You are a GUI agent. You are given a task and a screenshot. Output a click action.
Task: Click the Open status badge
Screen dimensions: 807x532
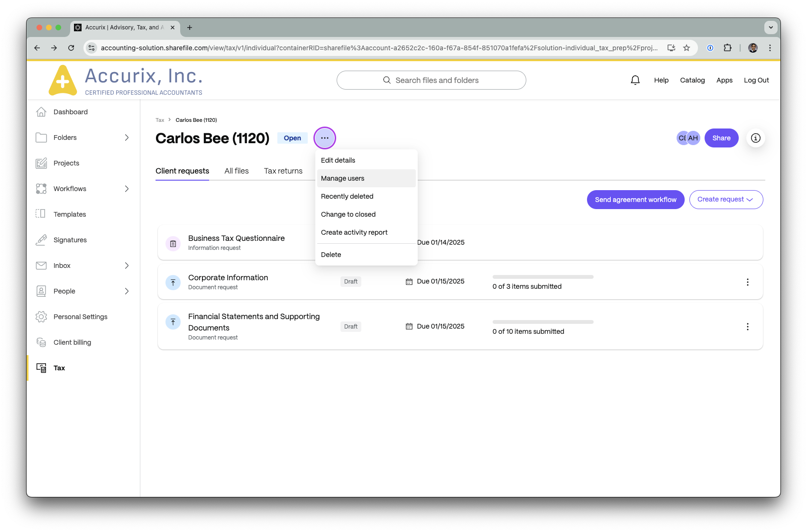tap(293, 138)
